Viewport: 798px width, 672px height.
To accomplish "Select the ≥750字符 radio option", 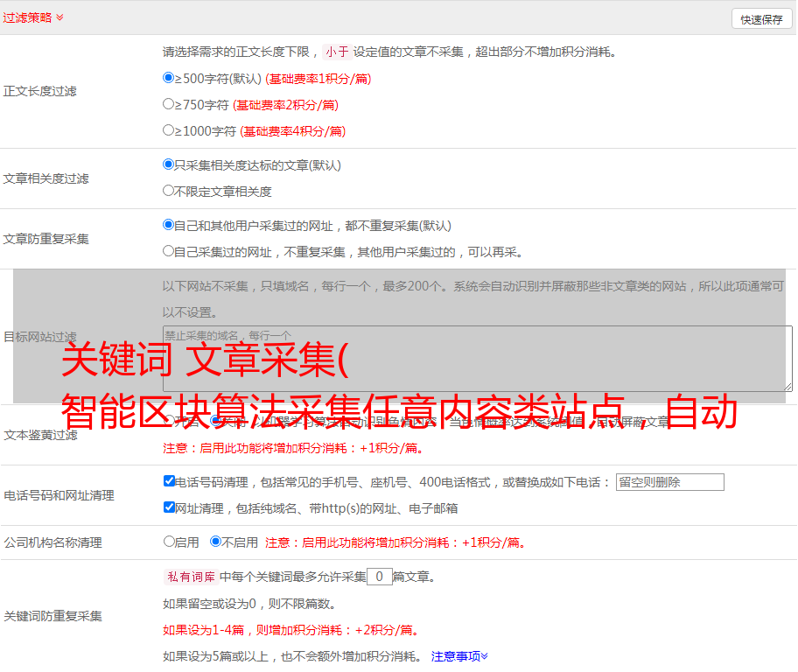I will (169, 104).
